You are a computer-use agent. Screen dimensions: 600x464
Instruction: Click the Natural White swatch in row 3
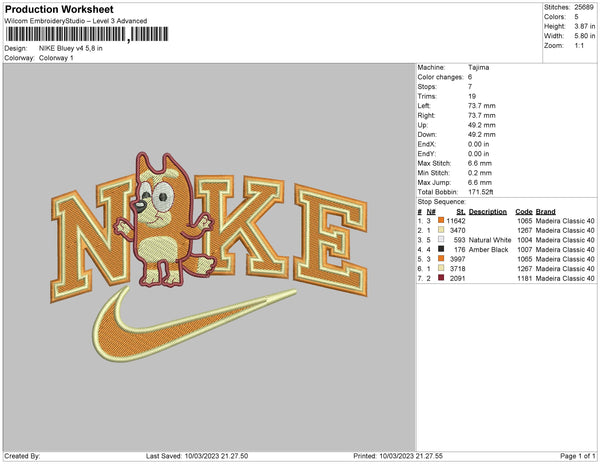[x=441, y=239]
